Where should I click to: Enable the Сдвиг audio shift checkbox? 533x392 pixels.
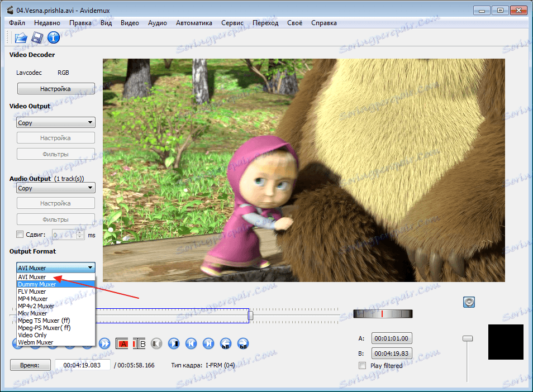coord(20,235)
